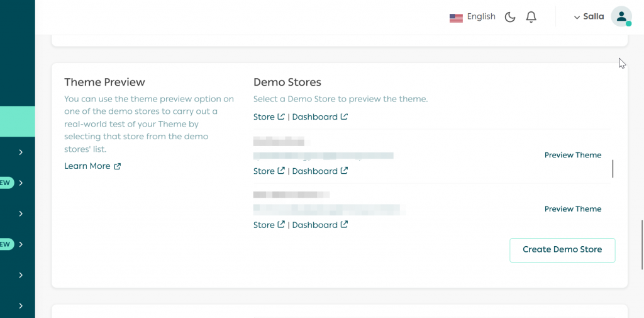Toggle dark mode with the moon icon
The width and height of the screenshot is (644, 318).
click(x=510, y=17)
